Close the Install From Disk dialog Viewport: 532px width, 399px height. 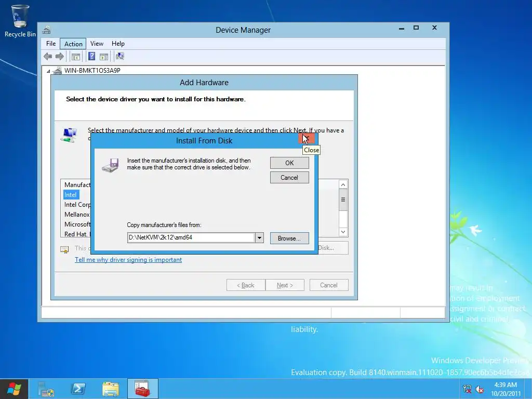tap(307, 138)
